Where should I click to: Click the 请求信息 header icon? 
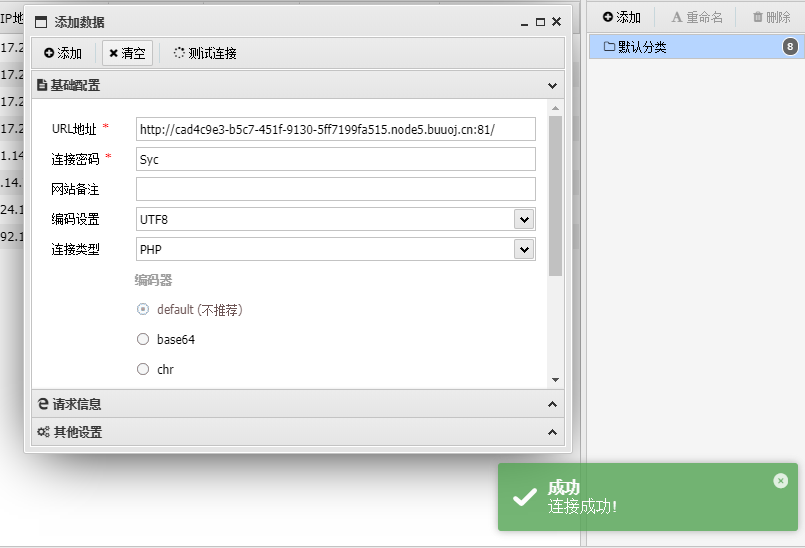[x=43, y=404]
